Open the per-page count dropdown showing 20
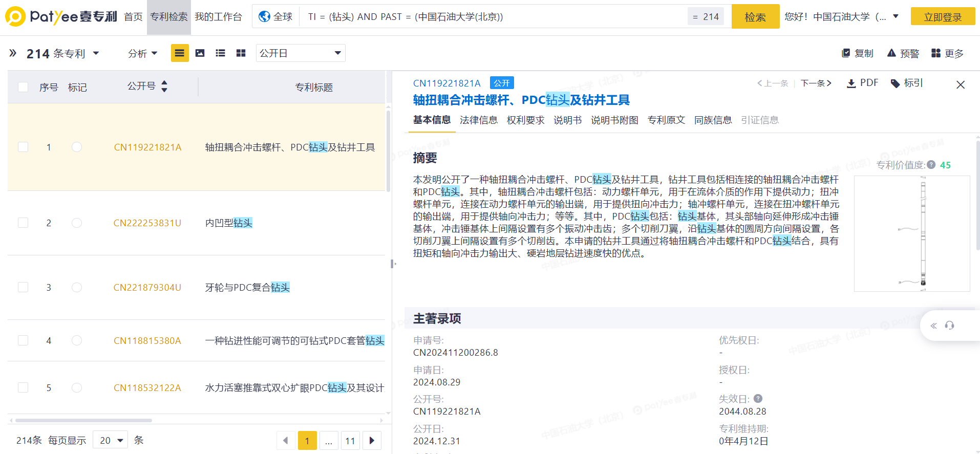 111,440
